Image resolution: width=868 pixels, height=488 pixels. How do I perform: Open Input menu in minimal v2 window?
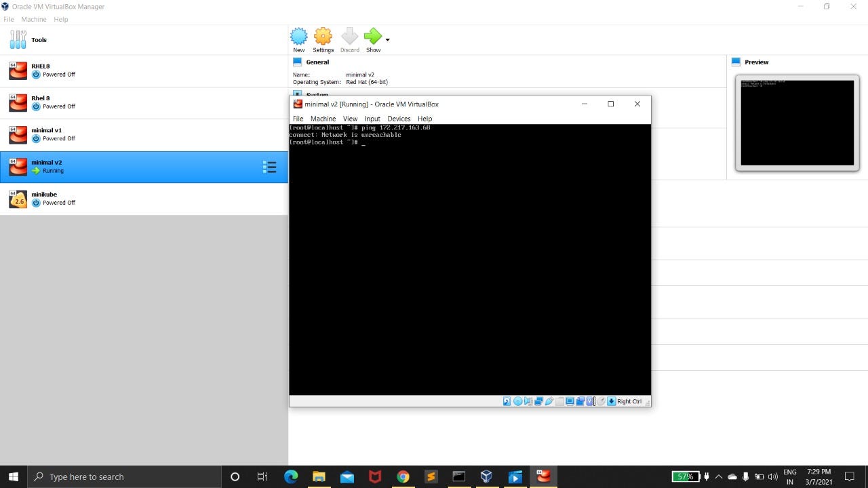372,119
